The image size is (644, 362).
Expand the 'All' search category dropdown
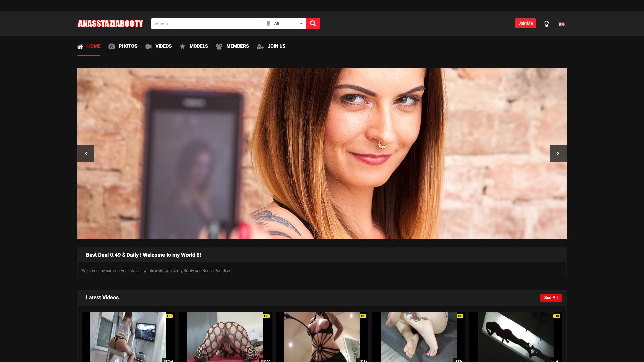pos(284,24)
